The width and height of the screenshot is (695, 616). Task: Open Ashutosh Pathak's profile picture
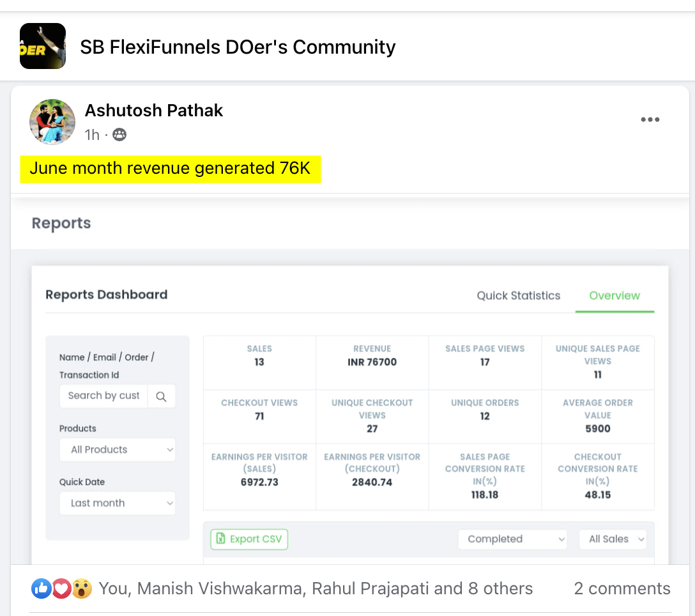point(52,121)
